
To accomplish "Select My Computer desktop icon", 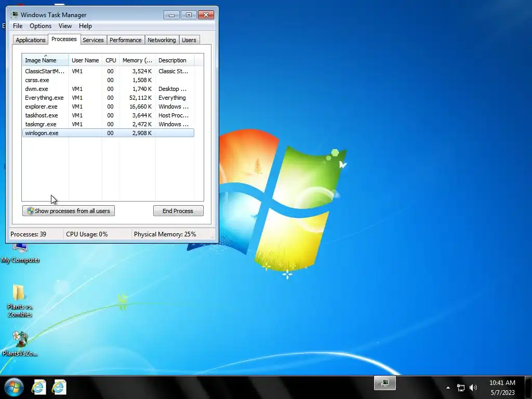I will 20,253.
